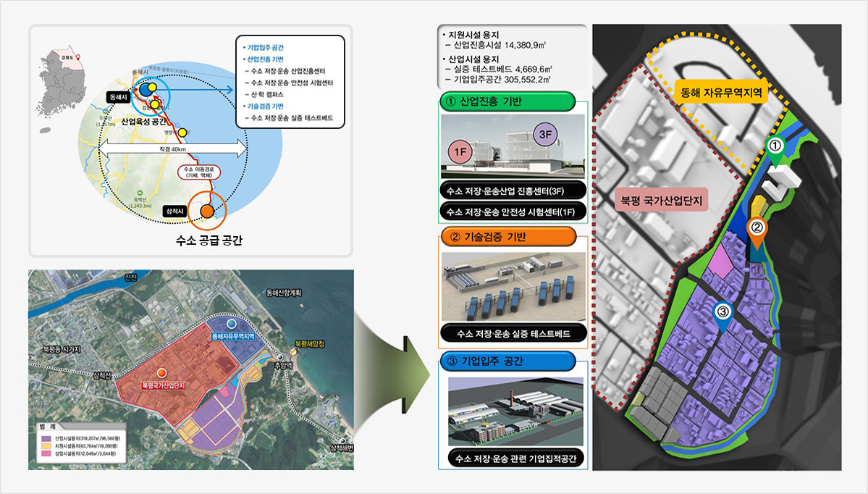Open the blue ③ 기업입주 공간 header
The width and height of the screenshot is (868, 494).
coord(507,361)
